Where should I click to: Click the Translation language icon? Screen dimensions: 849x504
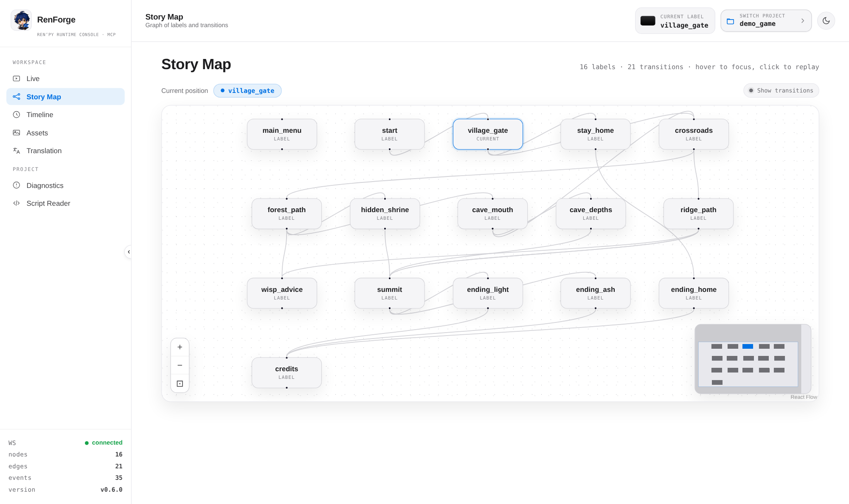pyautogui.click(x=17, y=151)
